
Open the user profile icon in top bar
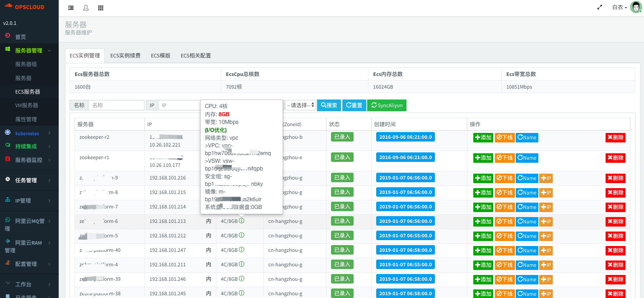(x=86, y=8)
